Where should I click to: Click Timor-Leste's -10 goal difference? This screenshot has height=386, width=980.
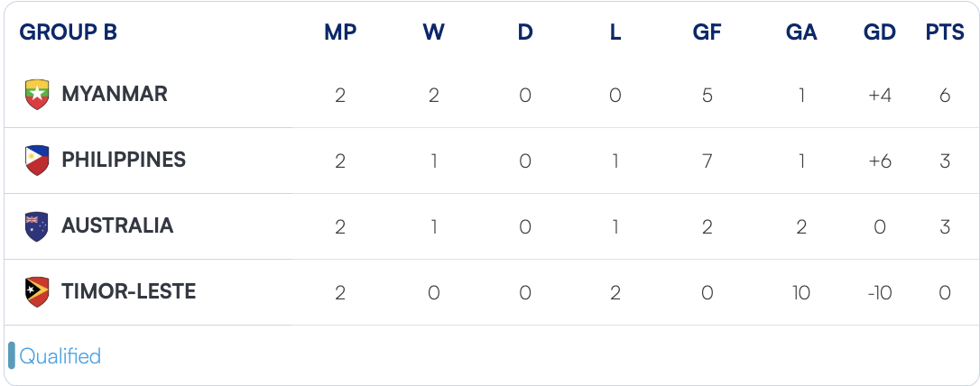[879, 292]
